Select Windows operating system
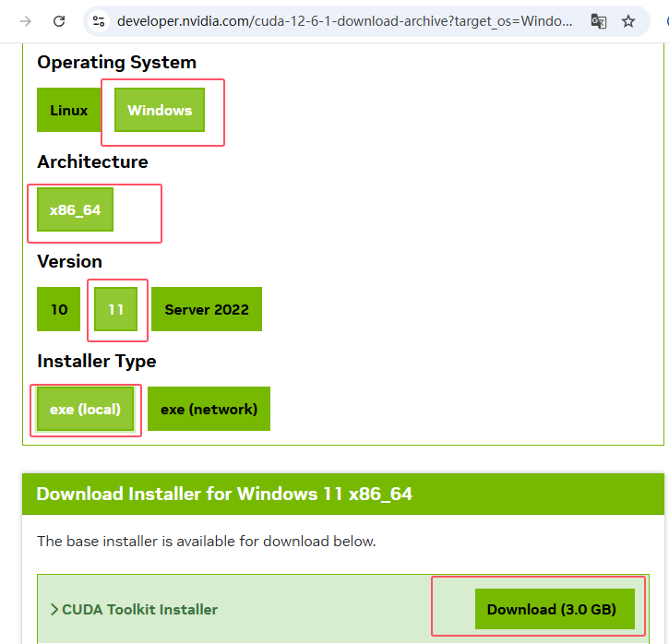 (x=160, y=110)
